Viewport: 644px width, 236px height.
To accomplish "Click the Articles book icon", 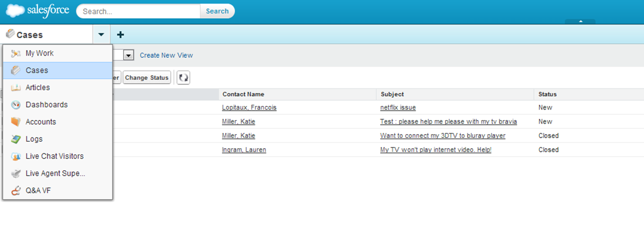I will [16, 88].
